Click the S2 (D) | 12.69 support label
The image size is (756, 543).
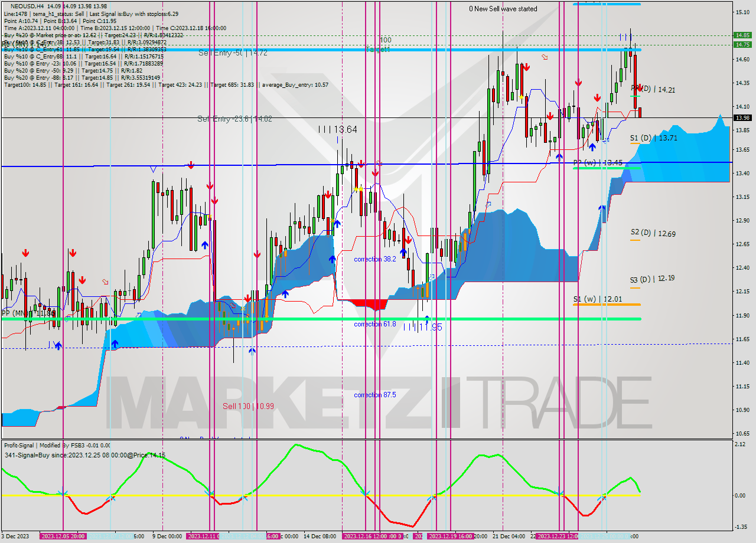tap(653, 233)
